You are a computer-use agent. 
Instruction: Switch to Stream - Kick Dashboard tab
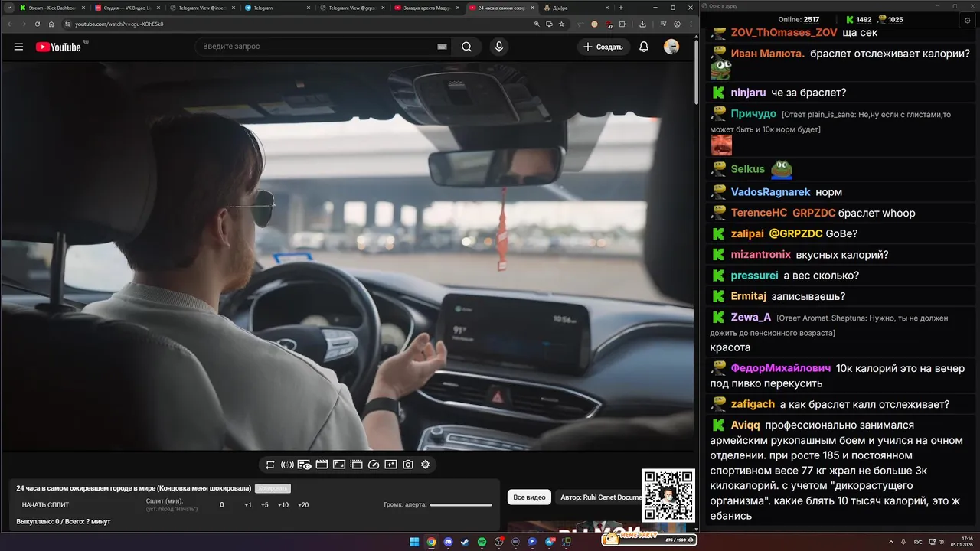[52, 8]
